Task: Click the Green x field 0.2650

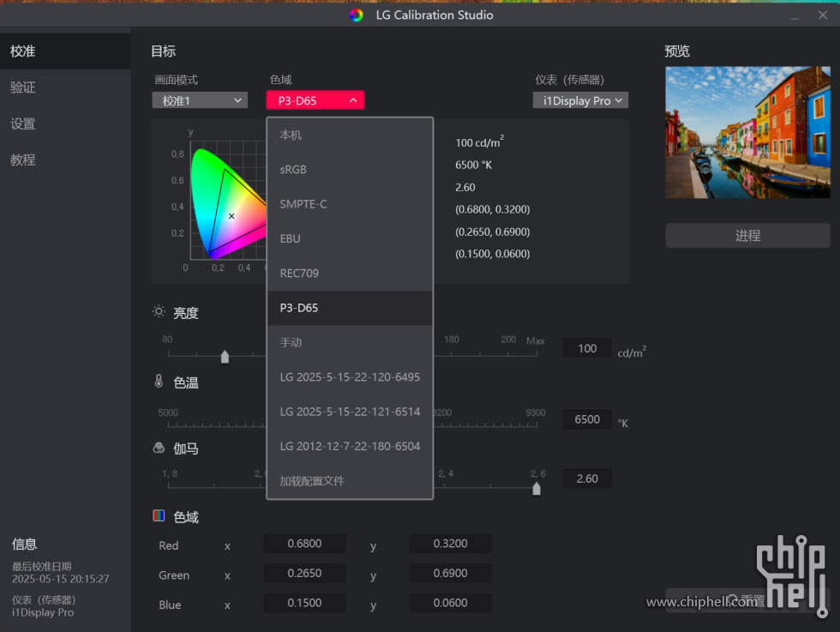Action: click(304, 573)
